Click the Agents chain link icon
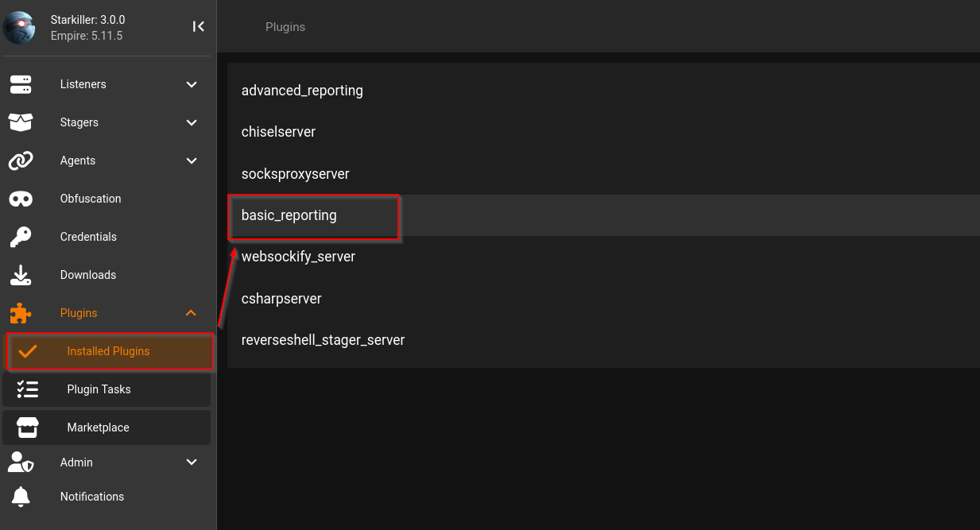The height and width of the screenshot is (530, 980). click(21, 161)
